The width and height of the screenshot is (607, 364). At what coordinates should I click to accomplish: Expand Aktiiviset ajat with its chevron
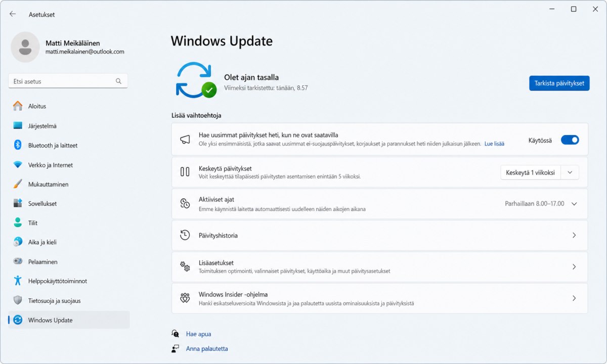(x=574, y=204)
